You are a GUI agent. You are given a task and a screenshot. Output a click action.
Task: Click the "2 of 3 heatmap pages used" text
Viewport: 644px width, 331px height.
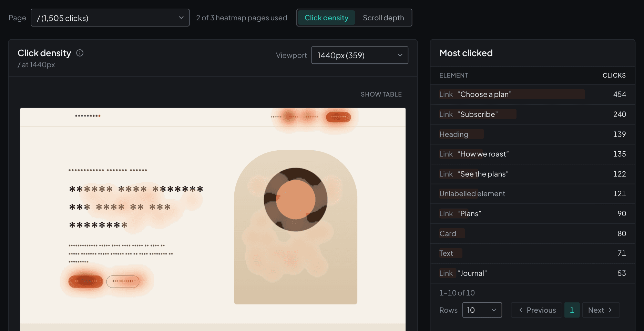point(242,18)
